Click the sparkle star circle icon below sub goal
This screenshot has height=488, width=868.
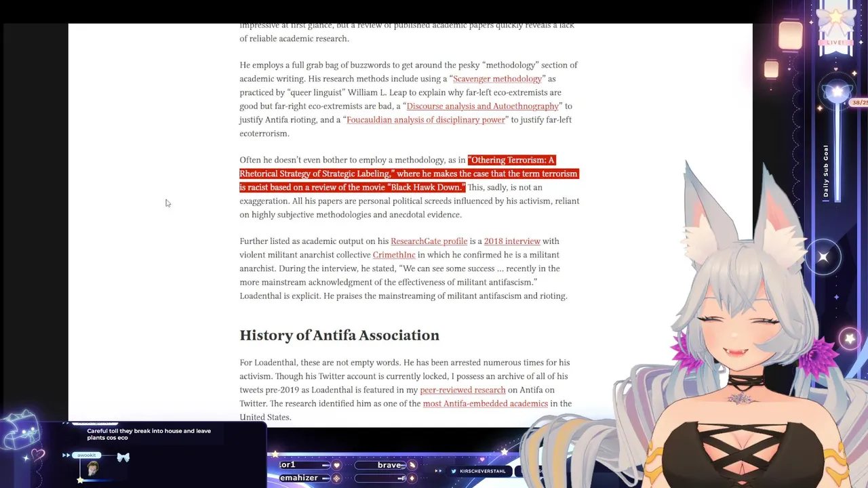click(823, 257)
